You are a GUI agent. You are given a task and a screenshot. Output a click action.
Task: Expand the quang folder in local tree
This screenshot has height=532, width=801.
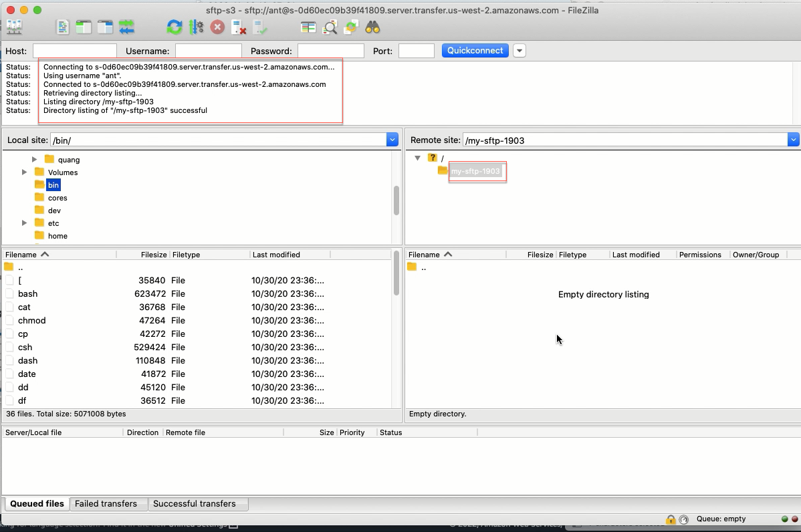click(34, 159)
